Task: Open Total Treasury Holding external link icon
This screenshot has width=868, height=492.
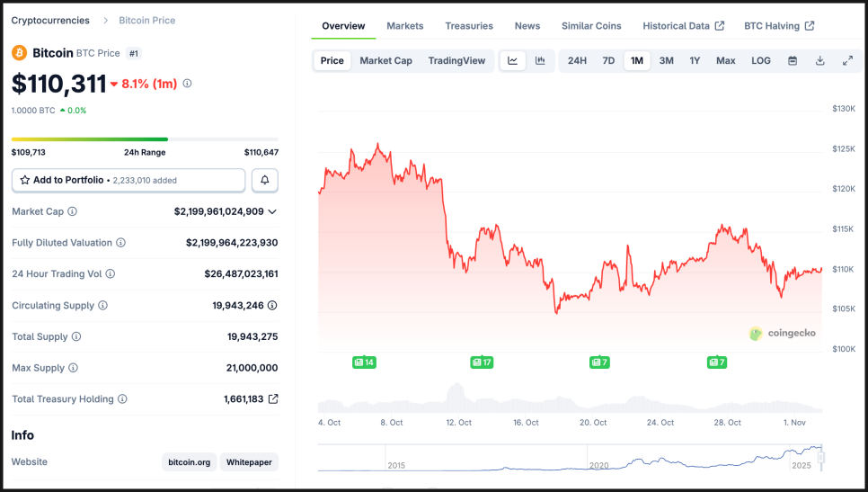Action: pos(273,399)
